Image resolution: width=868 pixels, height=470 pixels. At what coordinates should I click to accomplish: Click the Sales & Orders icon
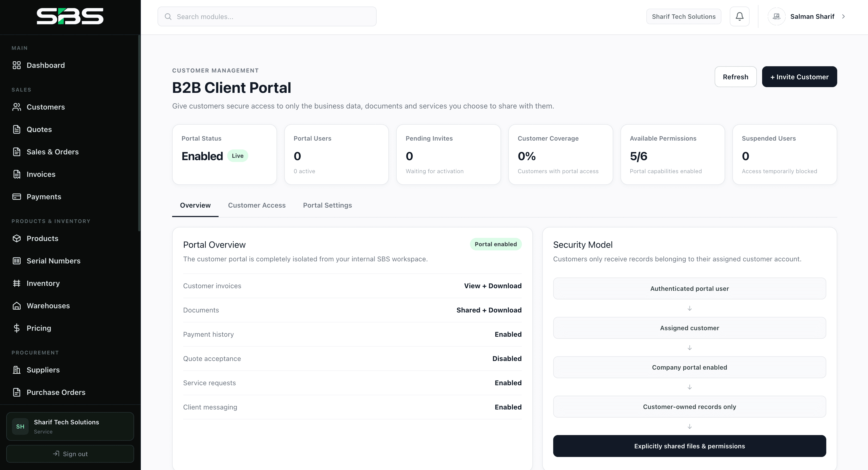[16, 152]
